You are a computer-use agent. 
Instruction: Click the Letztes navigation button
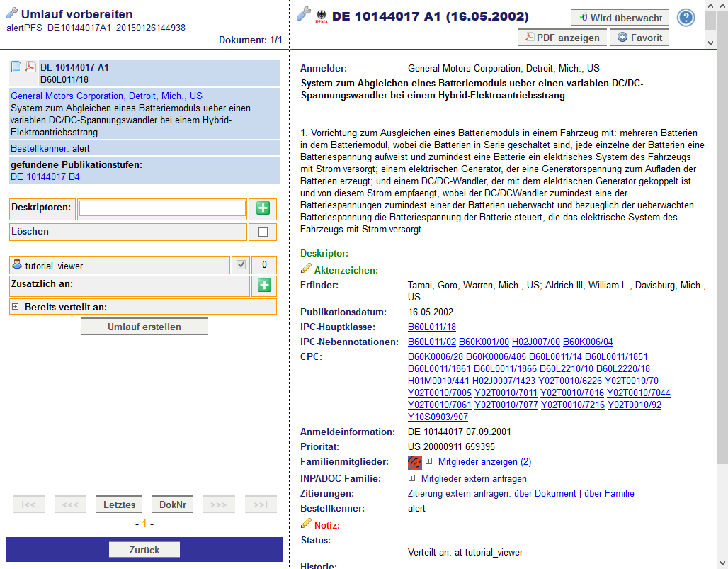pyautogui.click(x=119, y=505)
